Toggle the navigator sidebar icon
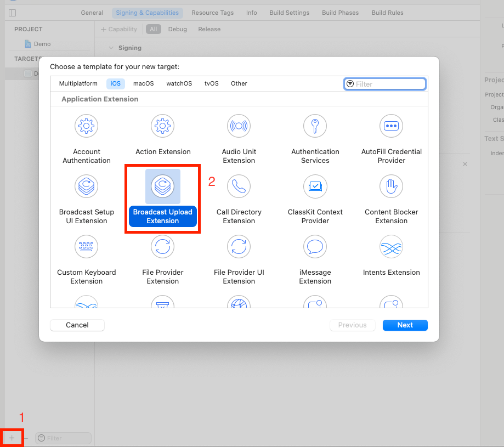The height and width of the screenshot is (447, 504). [13, 13]
